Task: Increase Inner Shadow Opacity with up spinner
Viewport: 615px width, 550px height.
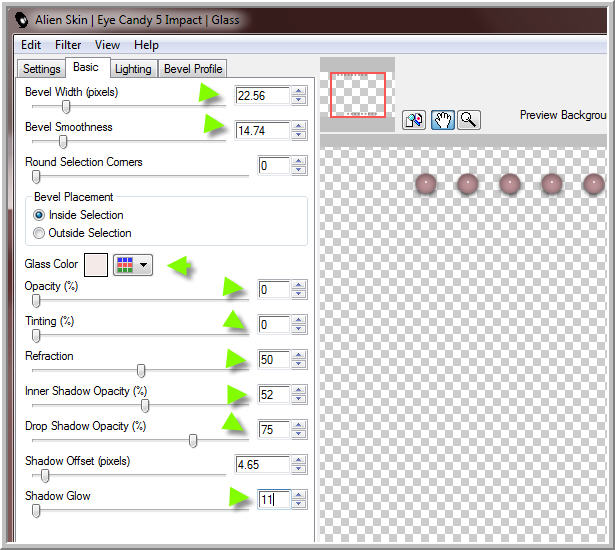Action: (299, 390)
